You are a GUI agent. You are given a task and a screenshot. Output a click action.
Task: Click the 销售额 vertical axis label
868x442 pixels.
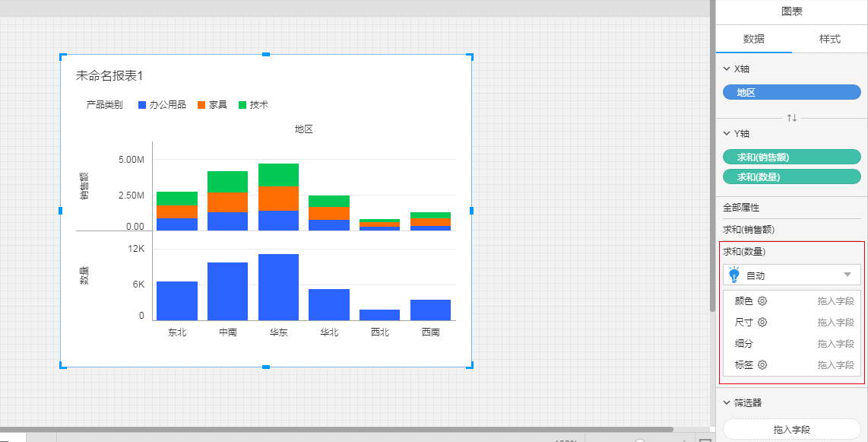click(x=84, y=186)
